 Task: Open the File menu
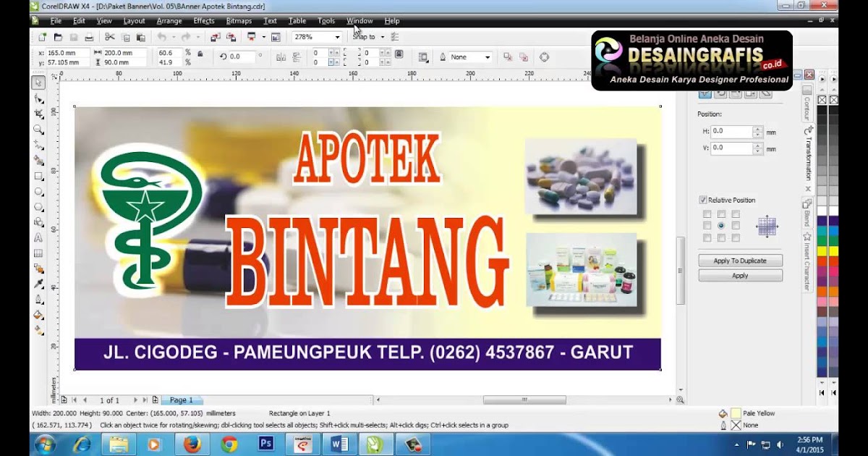[x=56, y=21]
